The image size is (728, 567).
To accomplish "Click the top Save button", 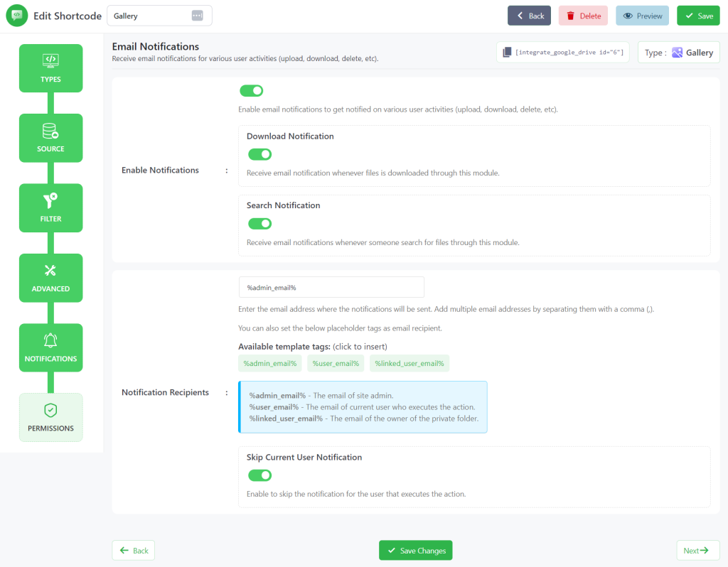I will pyautogui.click(x=698, y=16).
